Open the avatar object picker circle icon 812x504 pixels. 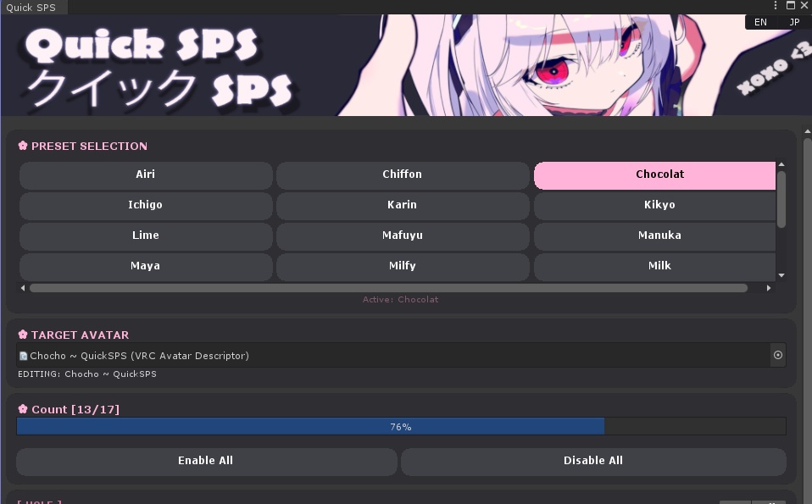[778, 355]
